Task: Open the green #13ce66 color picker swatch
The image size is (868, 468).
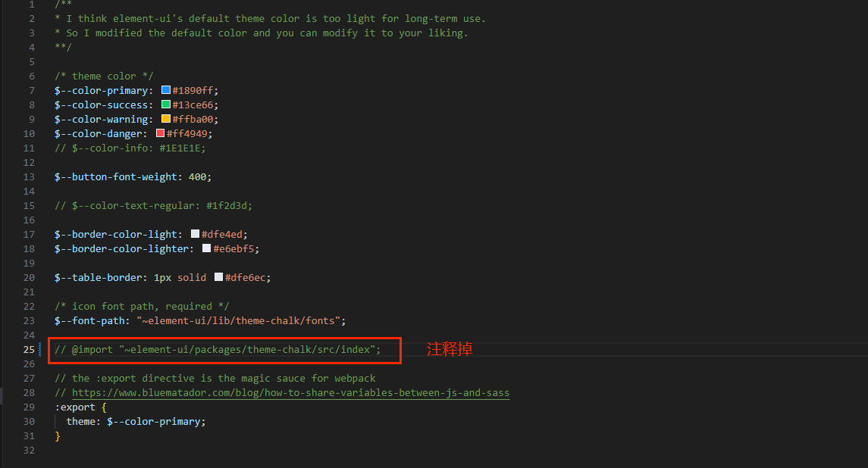Action: 166,105
